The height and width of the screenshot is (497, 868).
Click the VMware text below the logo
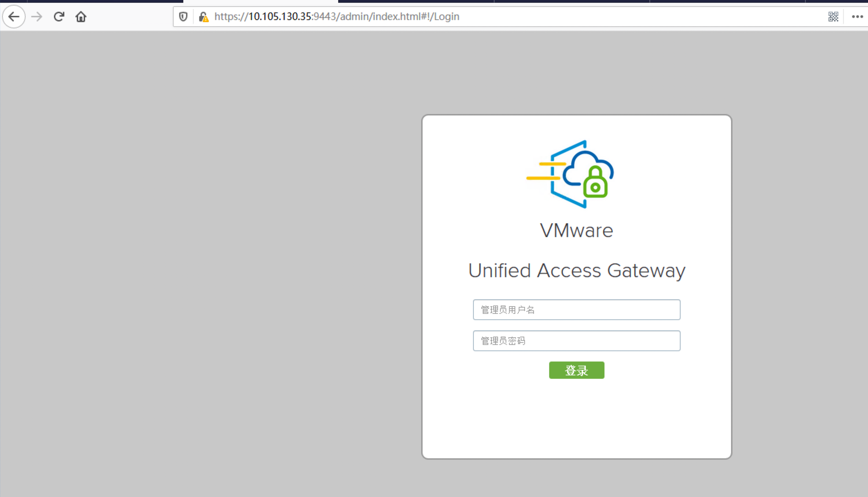coord(576,231)
